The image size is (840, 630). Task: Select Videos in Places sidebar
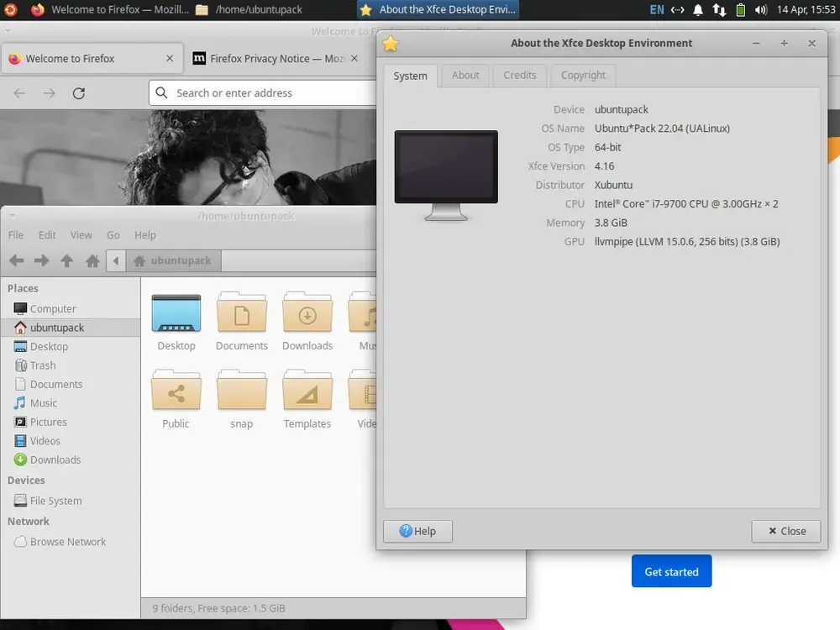pos(70,441)
